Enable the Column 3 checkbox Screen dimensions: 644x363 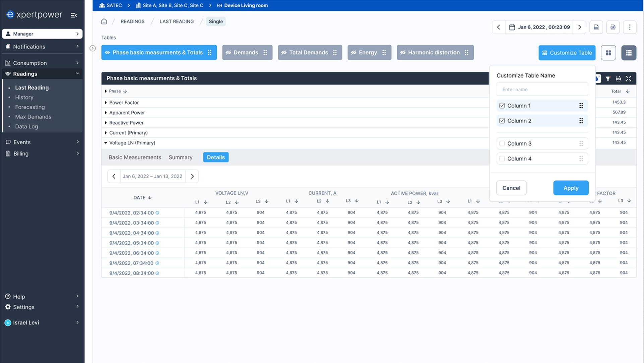pyautogui.click(x=502, y=143)
